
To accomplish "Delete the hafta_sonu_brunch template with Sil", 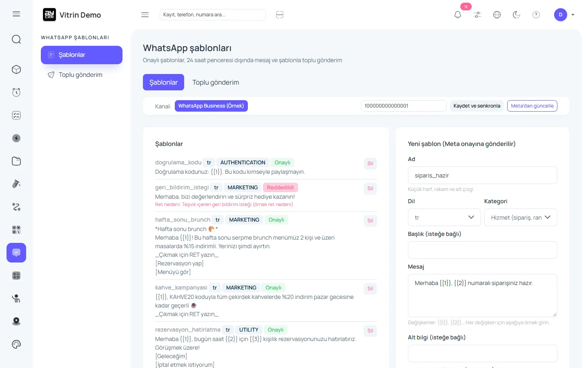I will [x=370, y=221].
